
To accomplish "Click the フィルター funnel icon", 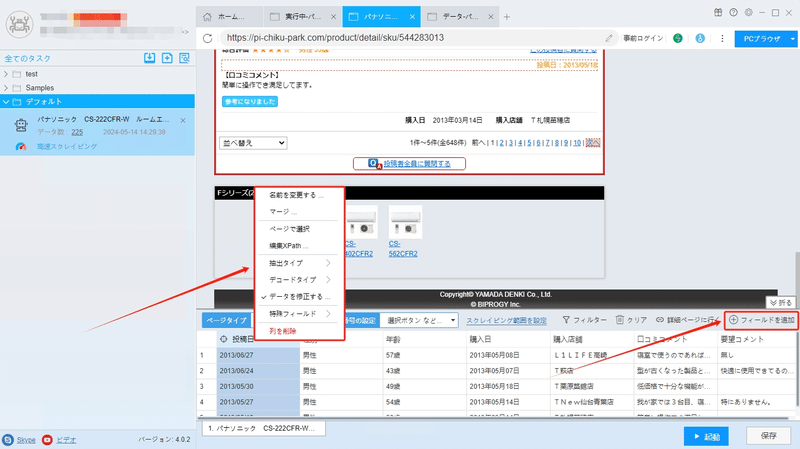I will click(x=566, y=320).
